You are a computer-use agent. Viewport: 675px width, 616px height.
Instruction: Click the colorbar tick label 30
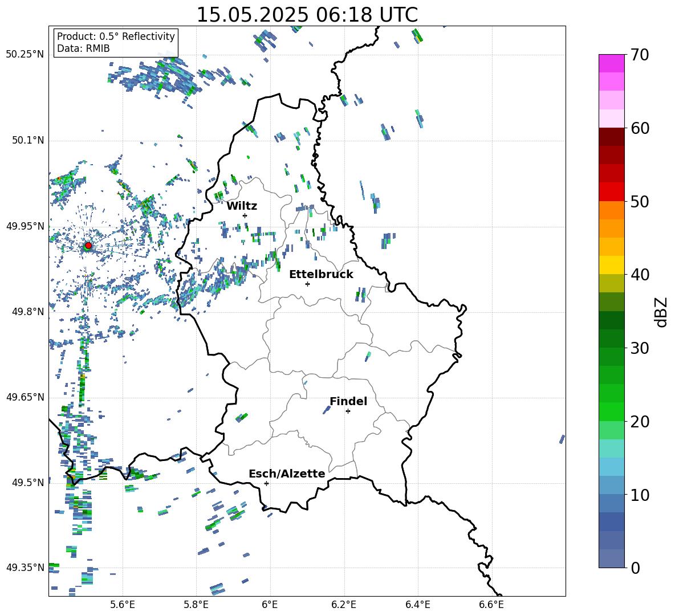[x=640, y=348]
